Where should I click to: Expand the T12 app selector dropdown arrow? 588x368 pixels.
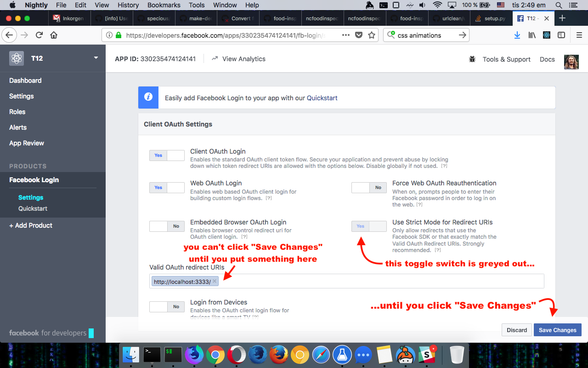point(96,58)
